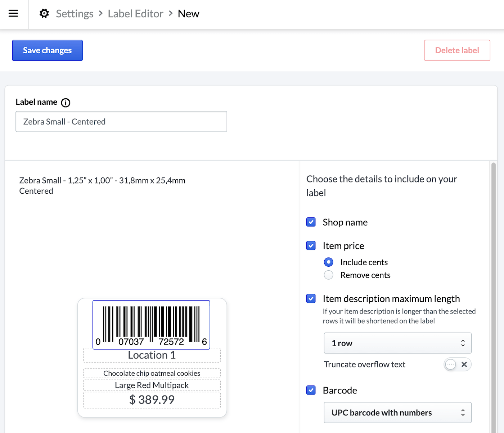
Task: Edit the Label name text field
Action: (121, 122)
